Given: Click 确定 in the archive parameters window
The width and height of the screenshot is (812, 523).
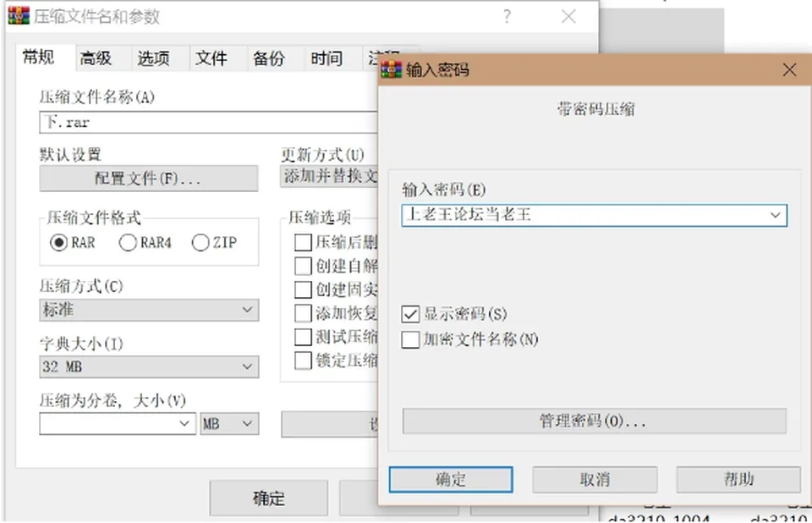Looking at the screenshot, I should tap(269, 498).
